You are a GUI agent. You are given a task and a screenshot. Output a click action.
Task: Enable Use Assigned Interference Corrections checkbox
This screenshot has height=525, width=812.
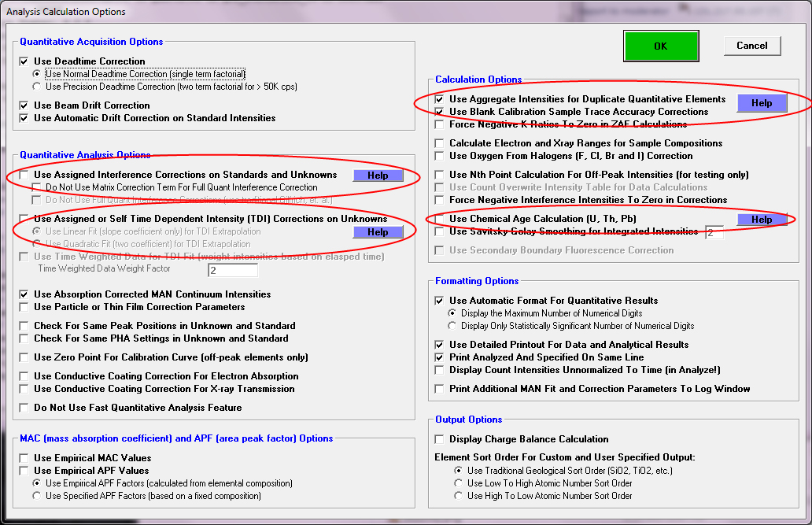point(24,175)
